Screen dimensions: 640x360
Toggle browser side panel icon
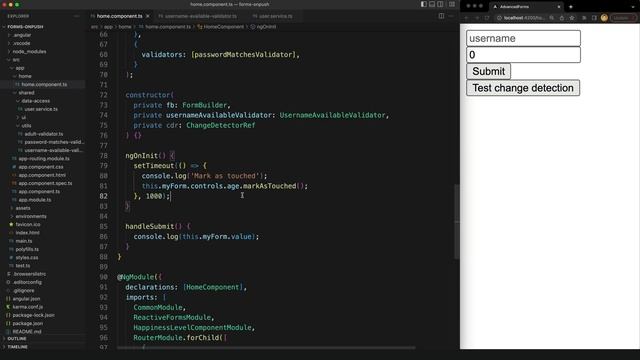click(x=594, y=18)
